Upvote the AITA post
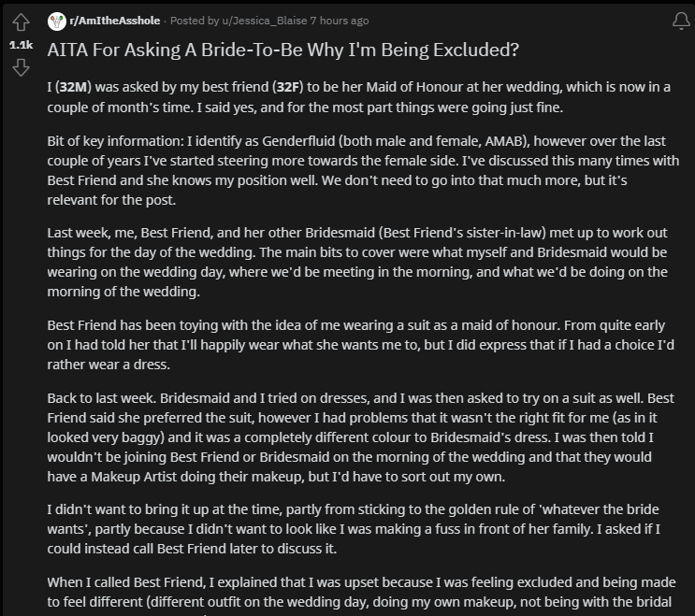Screen dimensions: 695x616 [20, 22]
